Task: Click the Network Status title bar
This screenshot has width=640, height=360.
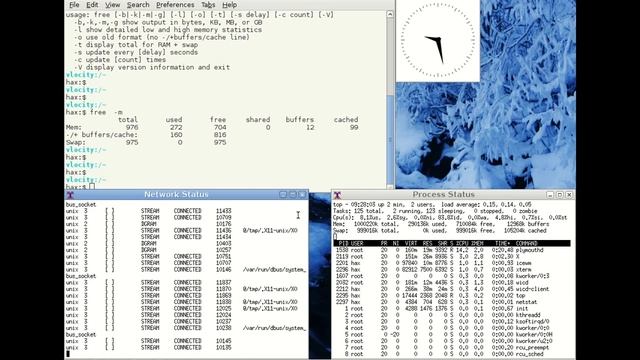Action: 176,195
